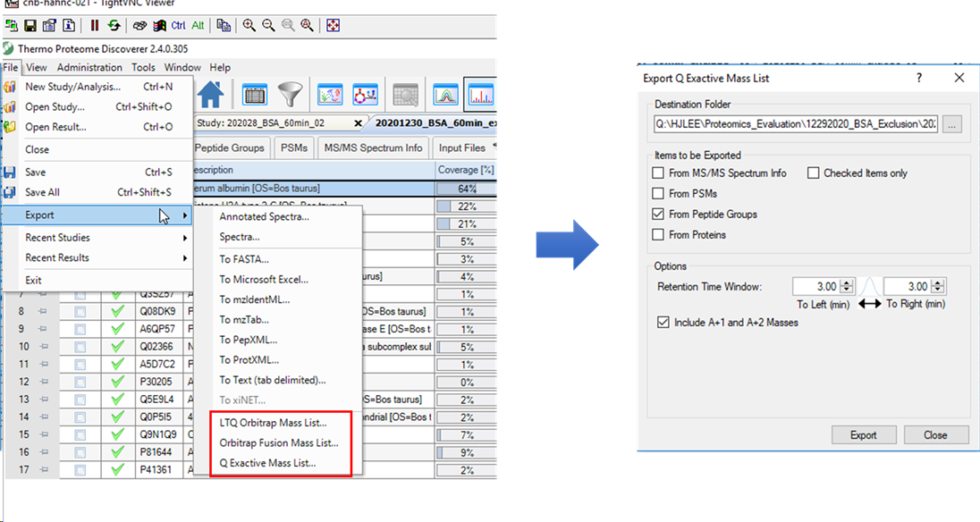
Task: Click the pathway network diagram toolbar icon
Action: click(365, 96)
